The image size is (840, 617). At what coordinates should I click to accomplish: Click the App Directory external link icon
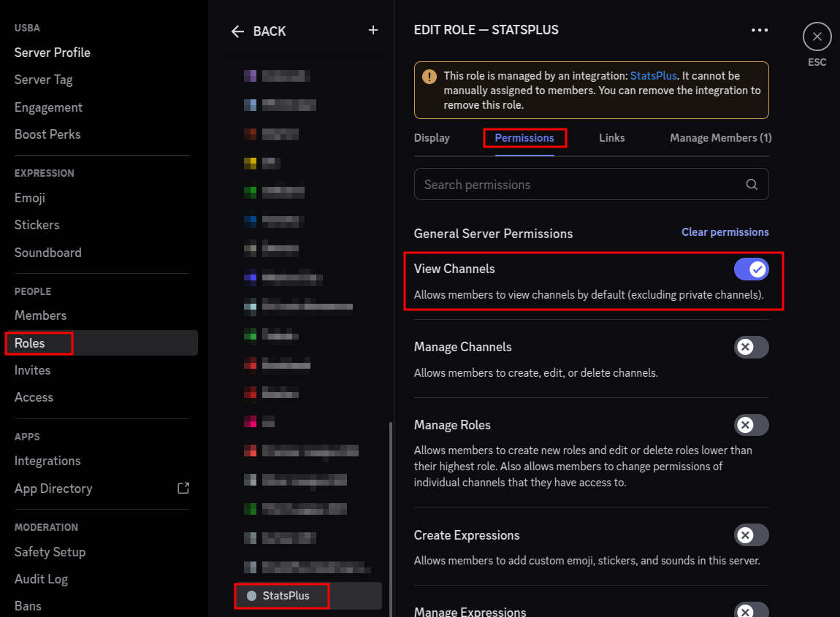[x=183, y=488]
